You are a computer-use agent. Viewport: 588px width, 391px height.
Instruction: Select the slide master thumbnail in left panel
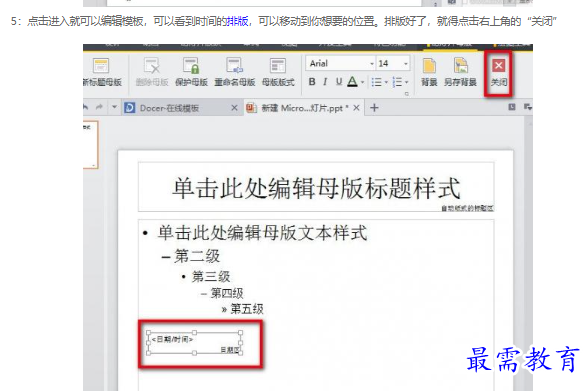point(90,145)
